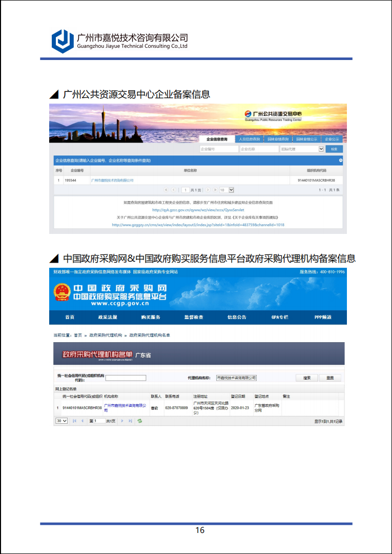Click the 搜索 button in the agency list

point(307,378)
